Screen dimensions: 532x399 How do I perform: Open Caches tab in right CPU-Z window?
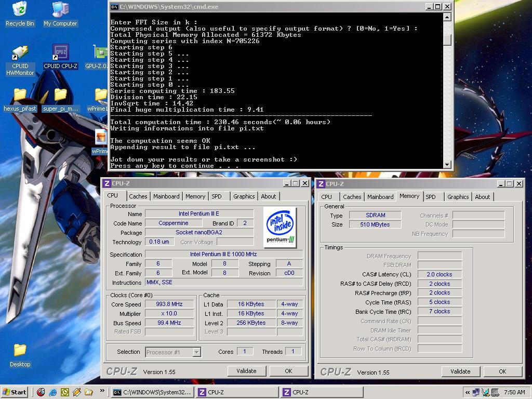pos(352,197)
